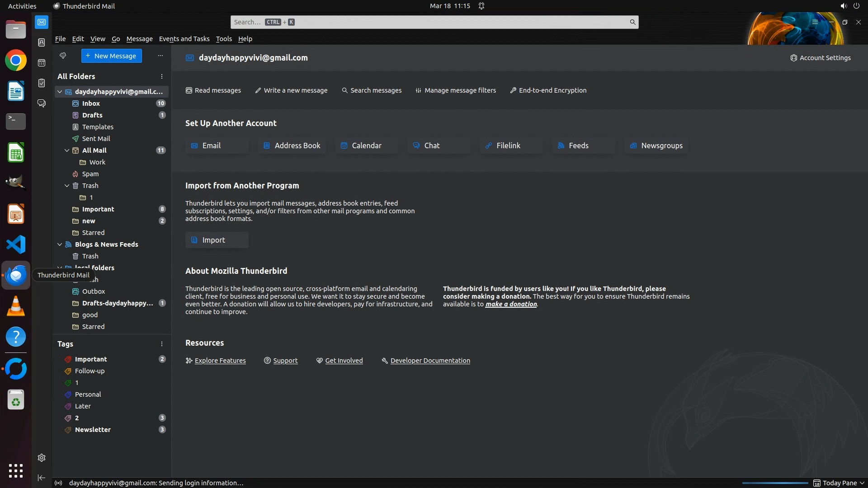Open the Message menu

click(x=139, y=39)
